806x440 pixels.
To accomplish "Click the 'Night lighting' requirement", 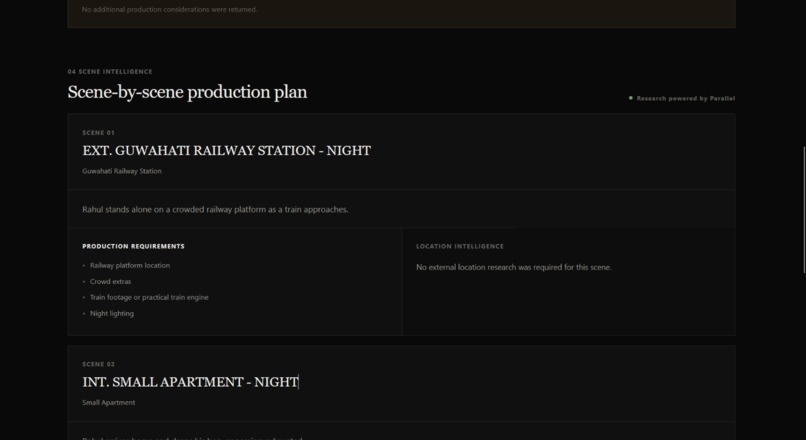I will tap(112, 314).
